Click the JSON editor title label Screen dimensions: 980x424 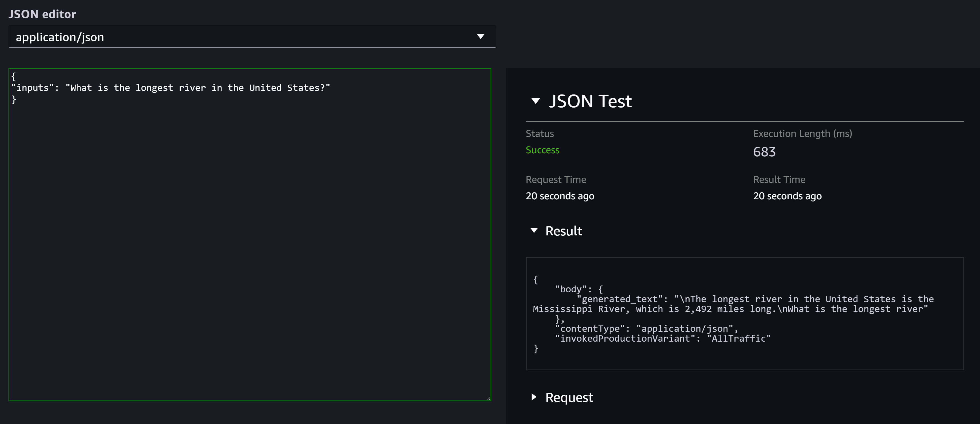pos(42,14)
